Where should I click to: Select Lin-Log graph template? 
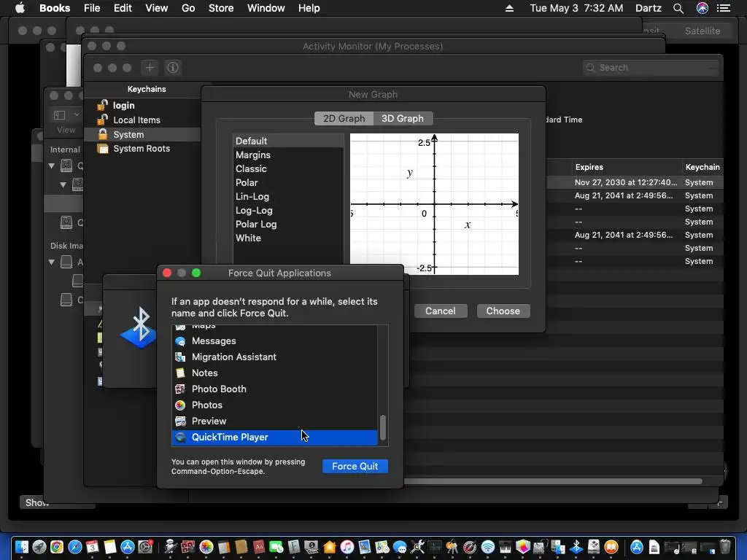tap(288, 196)
